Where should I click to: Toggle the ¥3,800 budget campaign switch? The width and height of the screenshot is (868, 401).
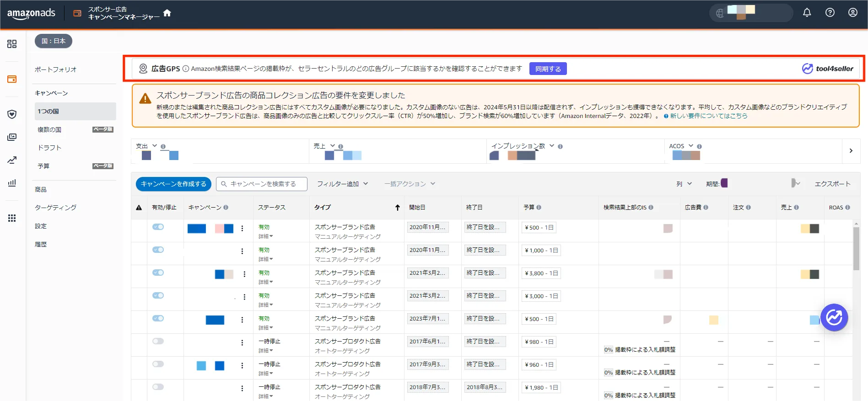158,273
